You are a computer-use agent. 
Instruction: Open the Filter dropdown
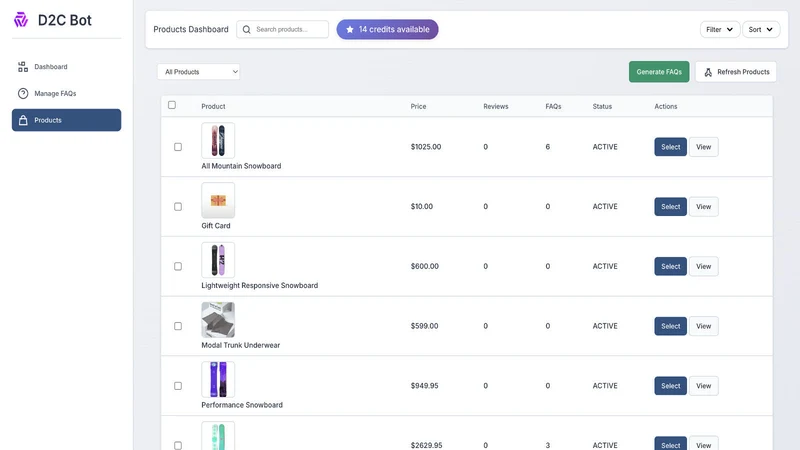click(x=719, y=30)
